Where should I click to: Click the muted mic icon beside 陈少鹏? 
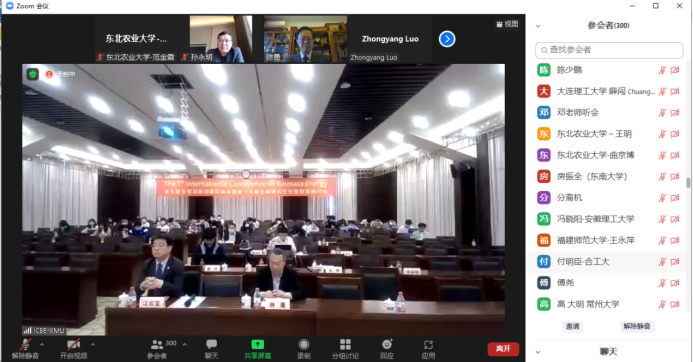[662, 70]
